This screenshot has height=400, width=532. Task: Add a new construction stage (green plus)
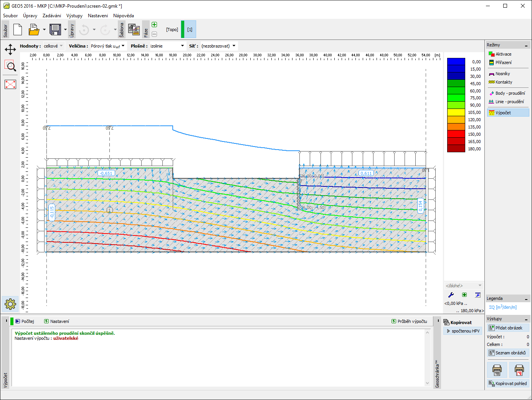(154, 25)
